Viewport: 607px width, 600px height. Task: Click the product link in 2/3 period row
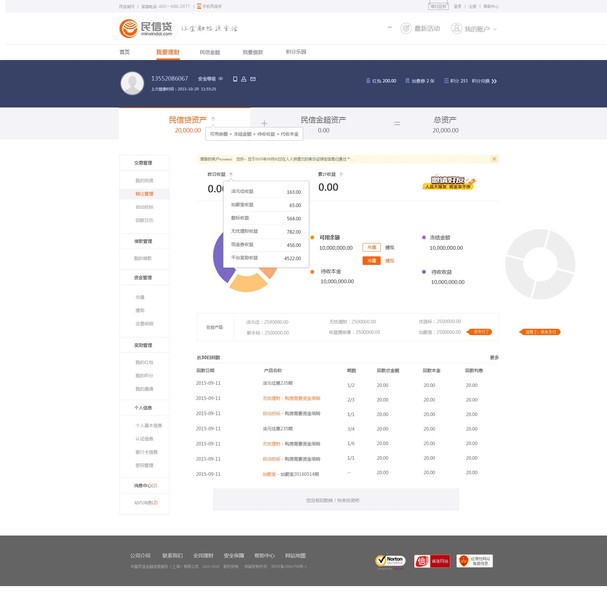291,398
